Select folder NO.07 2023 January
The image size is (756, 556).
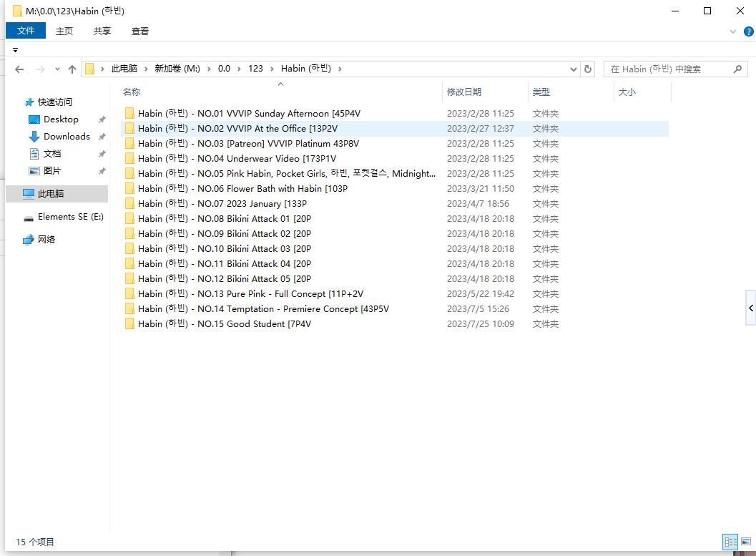click(394, 203)
